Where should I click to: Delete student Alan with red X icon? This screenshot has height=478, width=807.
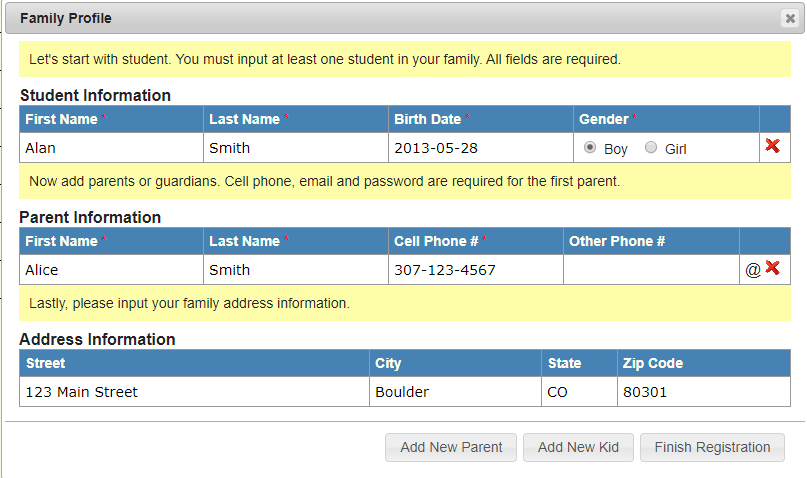point(772,146)
